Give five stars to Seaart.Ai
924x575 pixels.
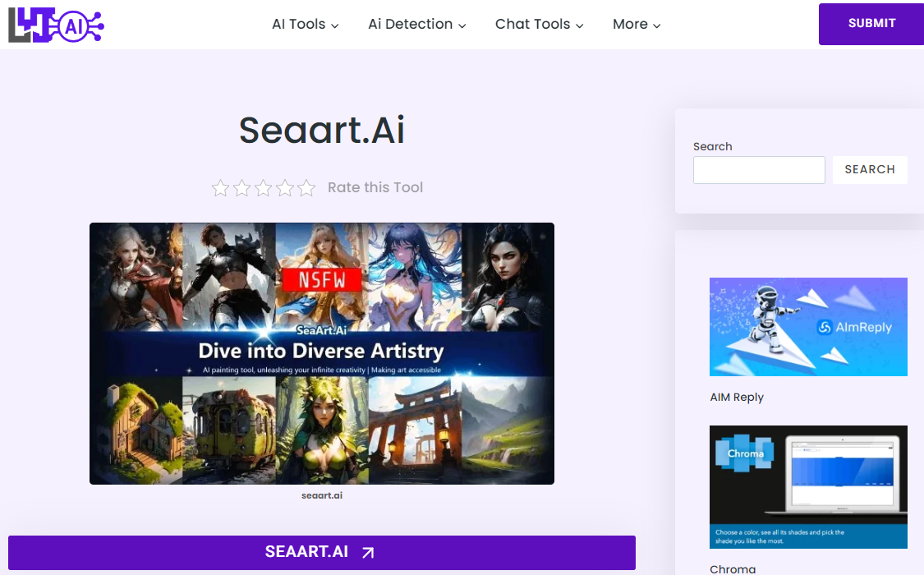click(x=306, y=188)
